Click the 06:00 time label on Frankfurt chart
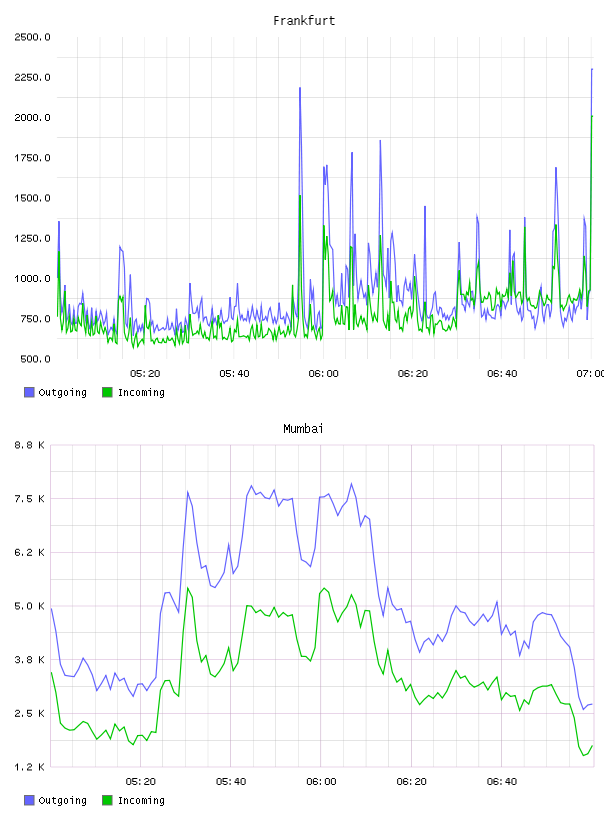This screenshot has width=608, height=816. 323,374
